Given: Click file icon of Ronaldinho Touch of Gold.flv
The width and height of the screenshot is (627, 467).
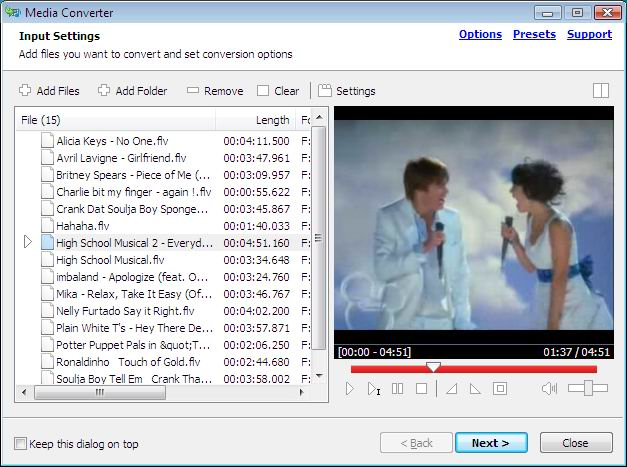Looking at the screenshot, I should click(x=47, y=361).
